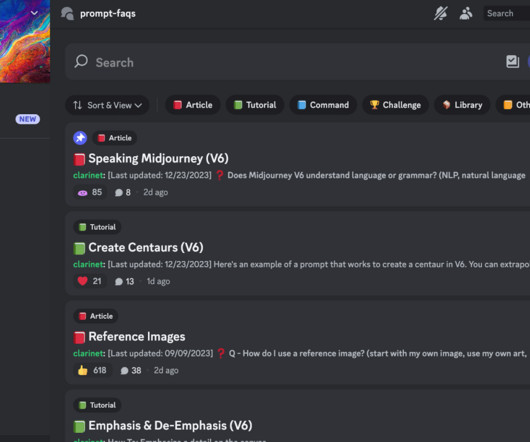Toggle the thumbs-up reaction with 618

[x=92, y=370]
